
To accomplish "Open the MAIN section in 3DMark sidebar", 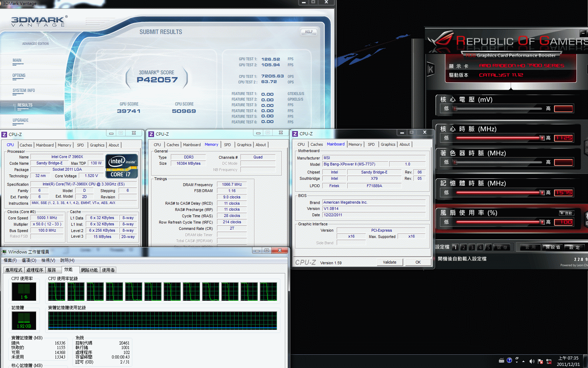I will tap(17, 61).
